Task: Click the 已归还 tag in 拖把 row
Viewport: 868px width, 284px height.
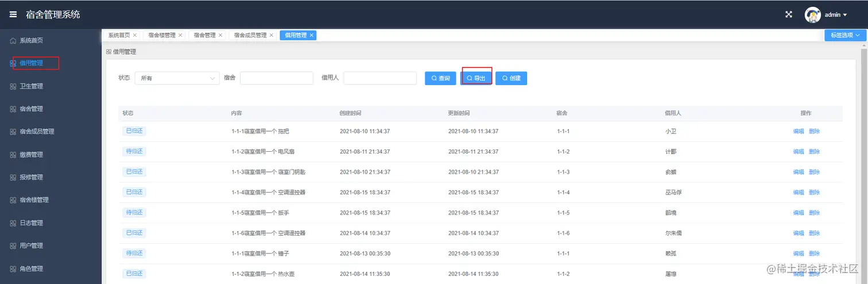Action: pyautogui.click(x=134, y=131)
